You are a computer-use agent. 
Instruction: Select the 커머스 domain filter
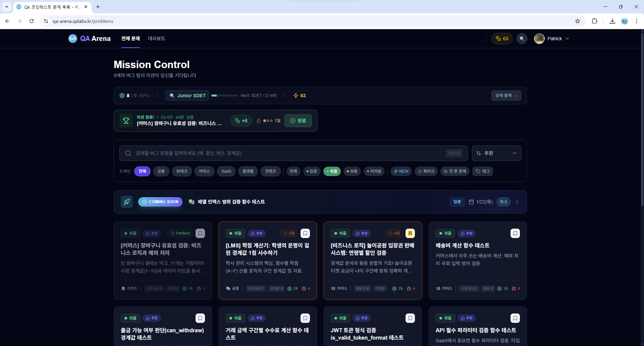click(x=204, y=171)
